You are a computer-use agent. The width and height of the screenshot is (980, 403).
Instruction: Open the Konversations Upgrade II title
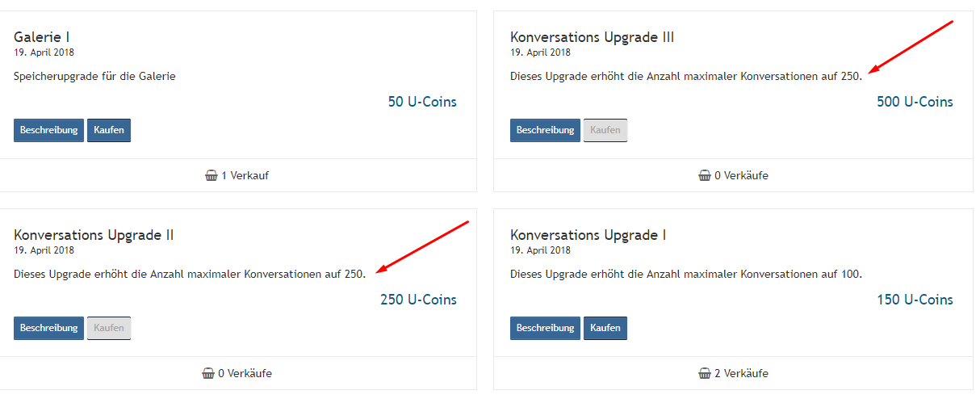click(94, 235)
